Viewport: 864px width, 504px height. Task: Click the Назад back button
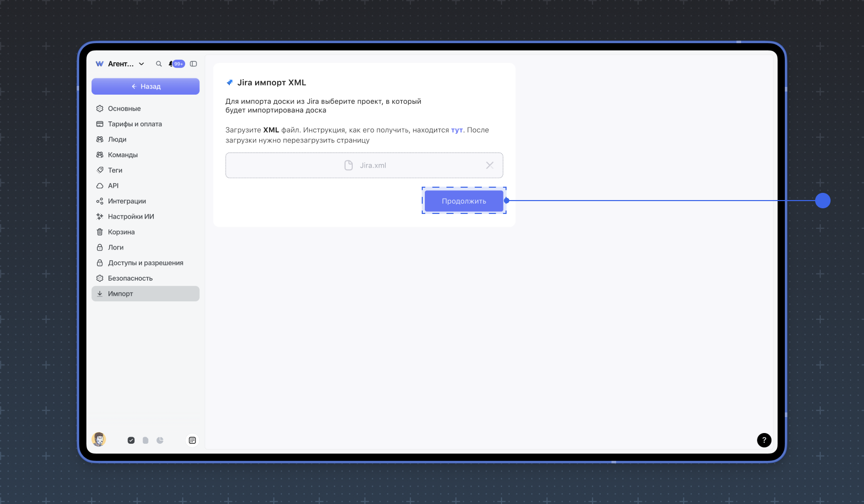point(146,86)
